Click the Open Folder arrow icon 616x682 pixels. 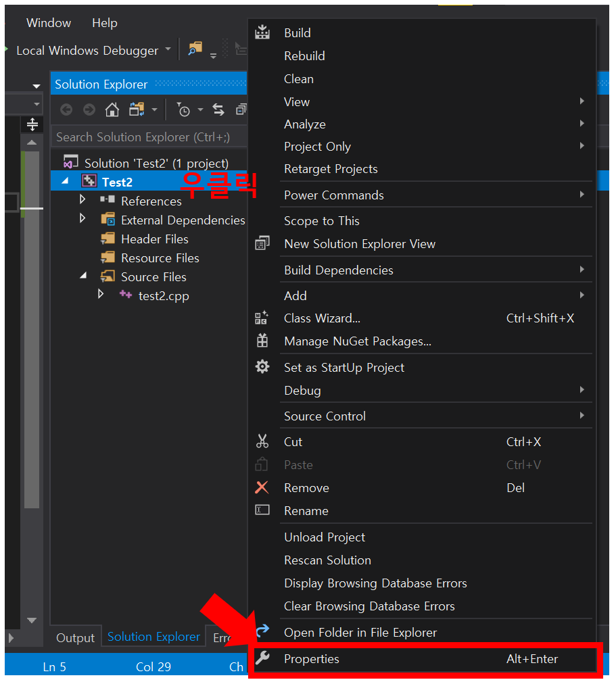click(x=262, y=631)
